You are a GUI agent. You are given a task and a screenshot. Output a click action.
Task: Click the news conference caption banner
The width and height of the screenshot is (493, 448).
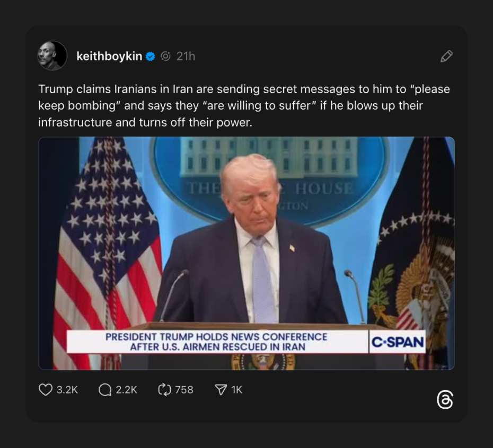tap(217, 342)
